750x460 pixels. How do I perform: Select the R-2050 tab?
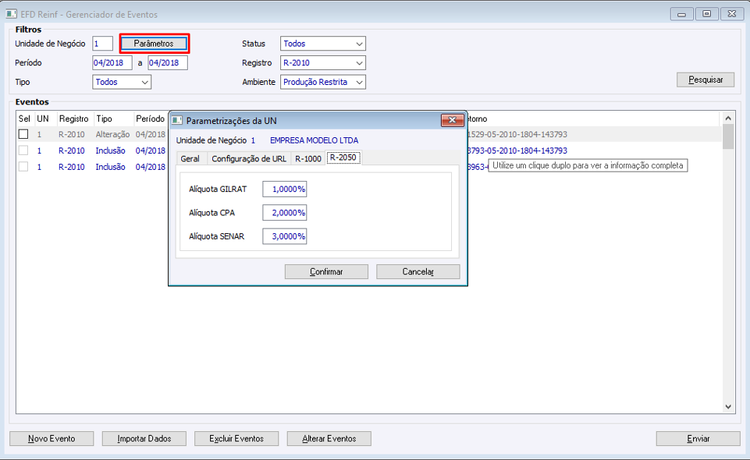(343, 157)
